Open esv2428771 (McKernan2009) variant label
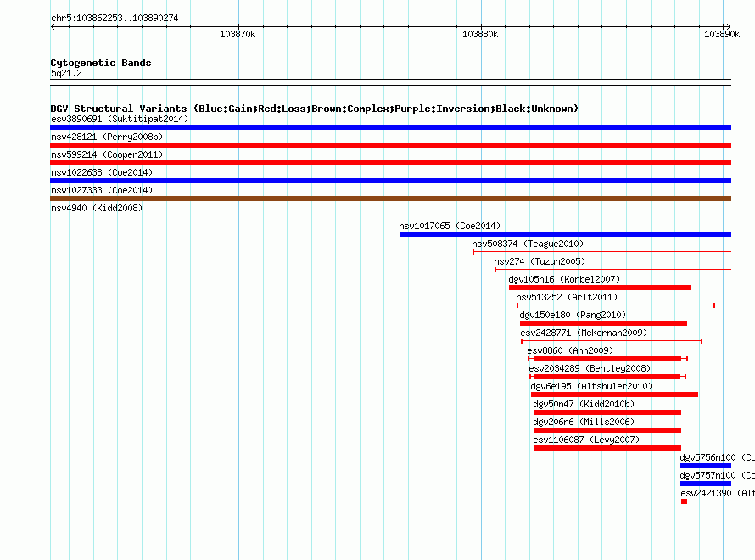755x560 pixels. coord(584,333)
